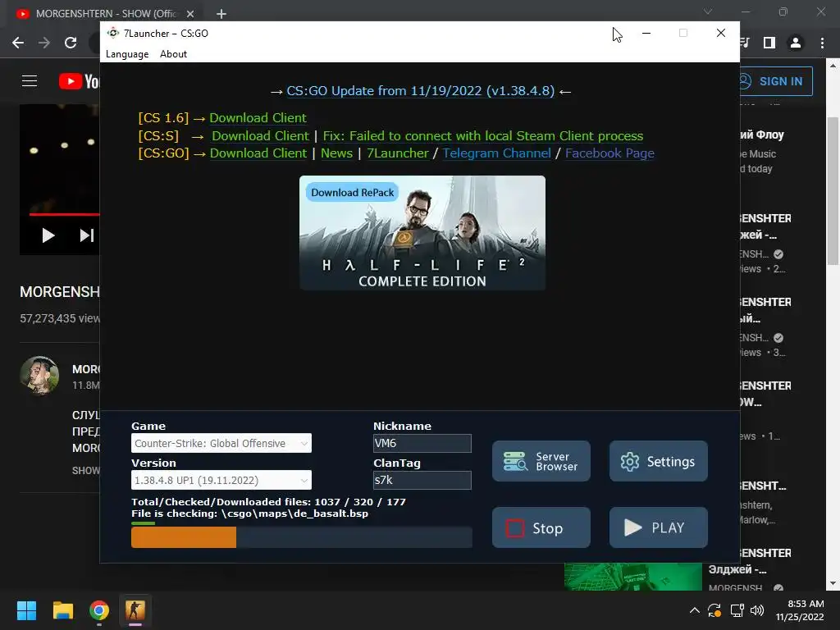Viewport: 840px width, 630px height.
Task: Click YouTube SIGN IN button
Action: [x=776, y=81]
